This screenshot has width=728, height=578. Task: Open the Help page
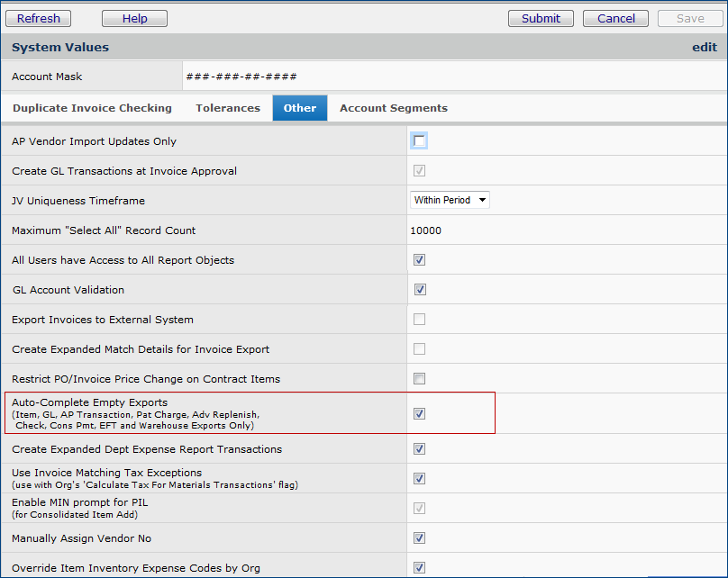pyautogui.click(x=134, y=18)
